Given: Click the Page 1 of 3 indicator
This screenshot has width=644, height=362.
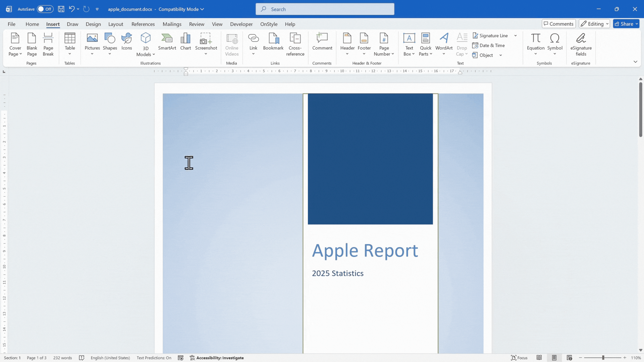Looking at the screenshot, I should 37,358.
